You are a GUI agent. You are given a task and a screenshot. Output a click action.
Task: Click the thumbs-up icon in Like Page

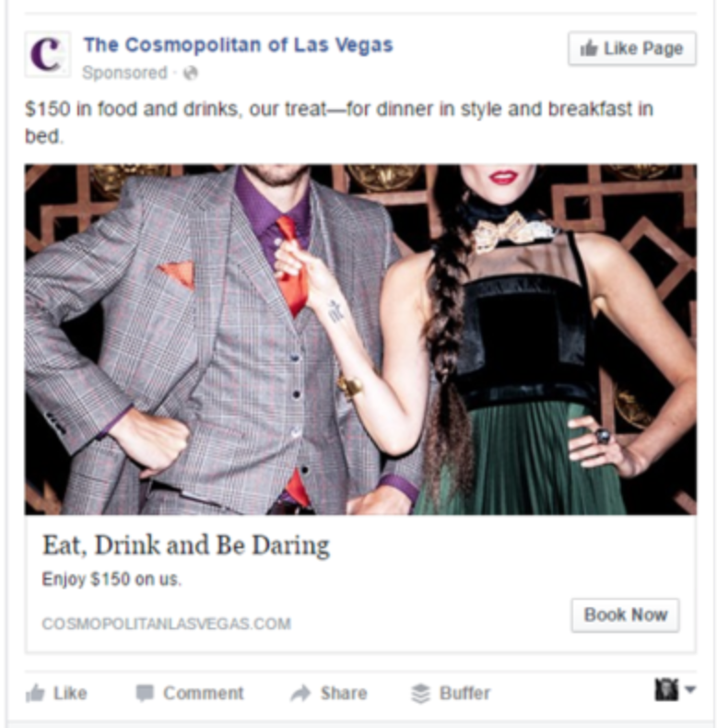tap(589, 48)
